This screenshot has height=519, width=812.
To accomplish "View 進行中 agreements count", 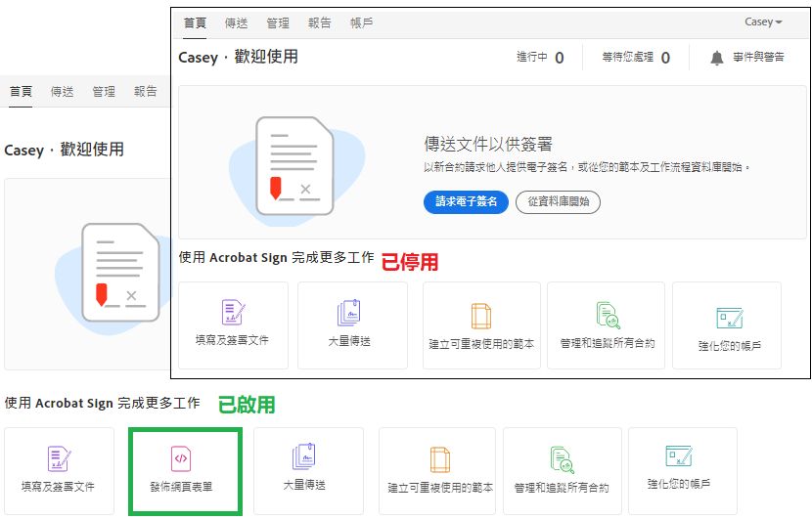I will coord(540,57).
